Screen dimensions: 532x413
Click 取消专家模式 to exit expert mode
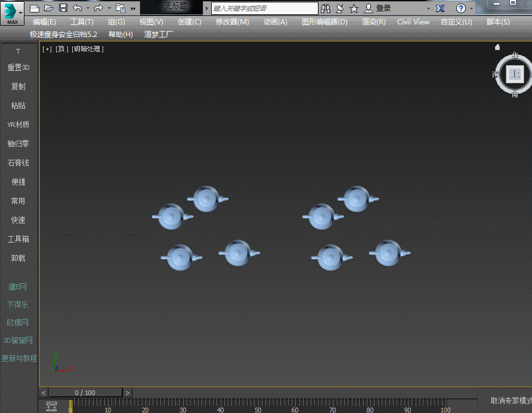pos(510,401)
